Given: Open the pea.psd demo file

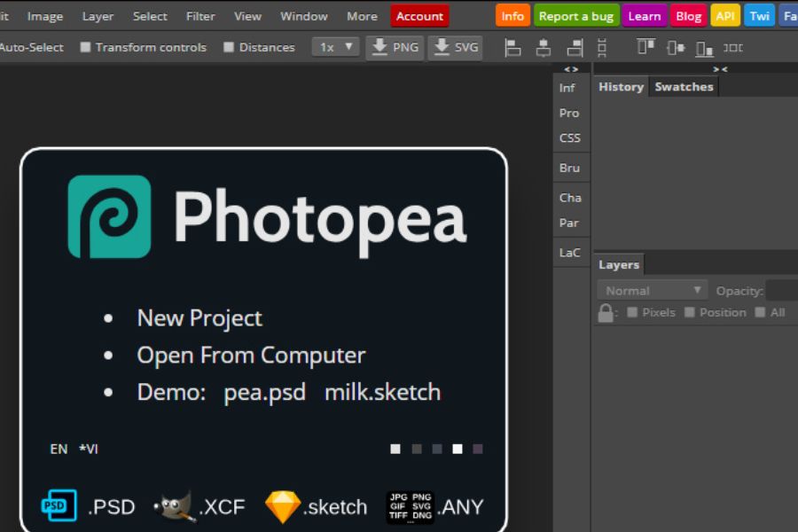Looking at the screenshot, I should (264, 393).
